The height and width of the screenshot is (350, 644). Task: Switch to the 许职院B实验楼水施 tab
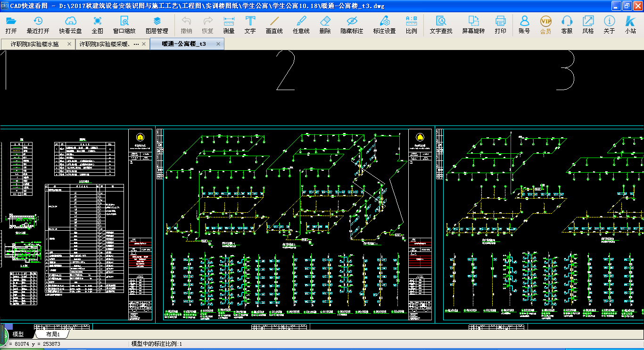34,44
